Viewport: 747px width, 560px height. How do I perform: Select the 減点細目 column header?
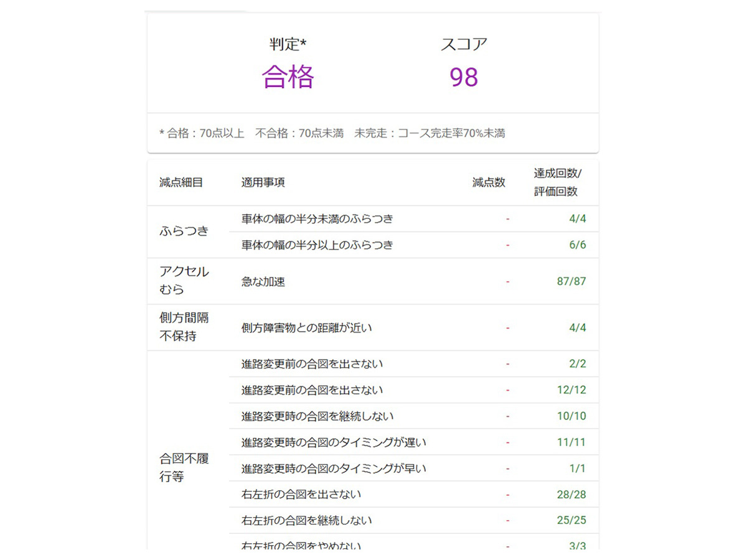(x=181, y=183)
